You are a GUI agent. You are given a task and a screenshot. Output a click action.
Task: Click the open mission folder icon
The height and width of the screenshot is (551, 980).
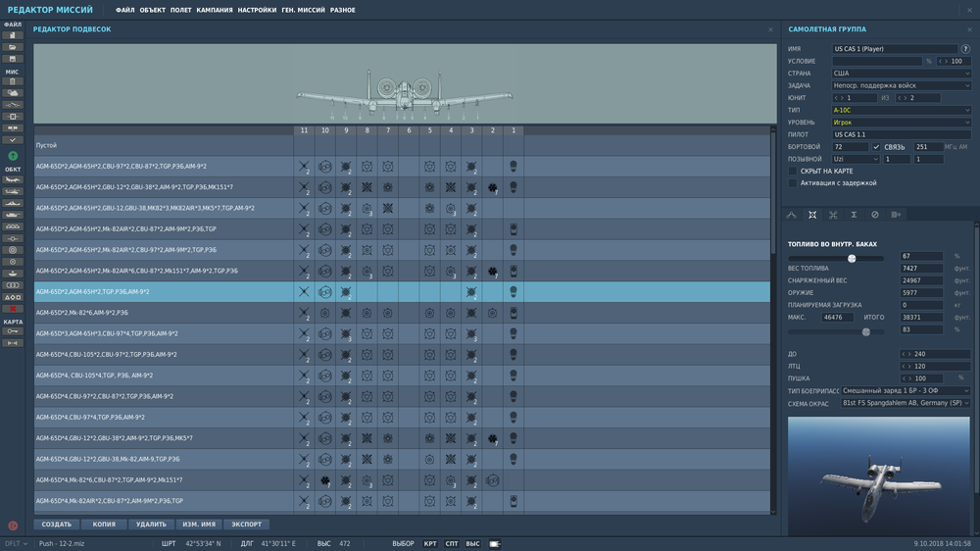[x=12, y=47]
